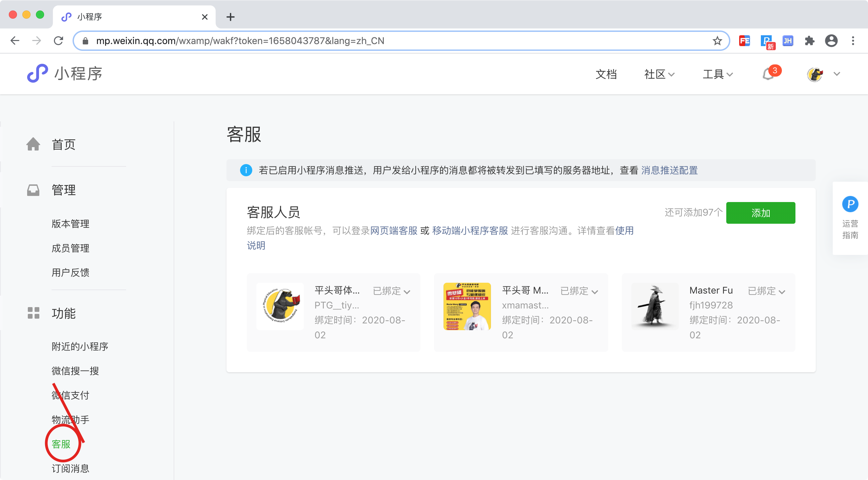Open the 消息推送配置 link
The width and height of the screenshot is (868, 480).
tap(669, 170)
